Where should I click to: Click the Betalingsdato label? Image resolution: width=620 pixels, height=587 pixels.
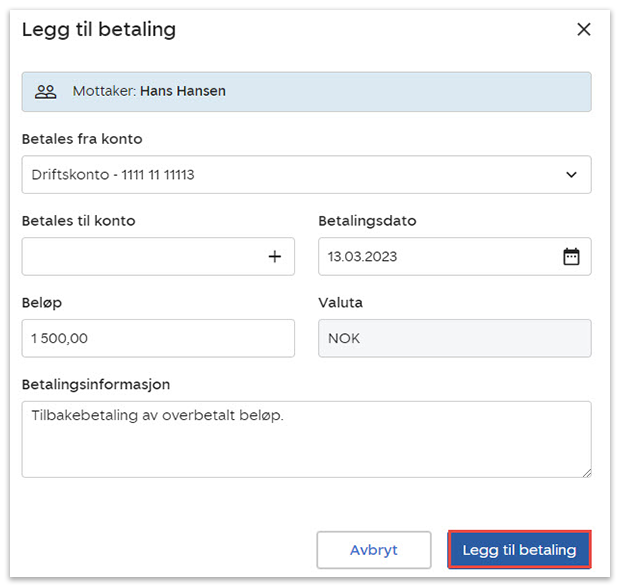pos(366,221)
